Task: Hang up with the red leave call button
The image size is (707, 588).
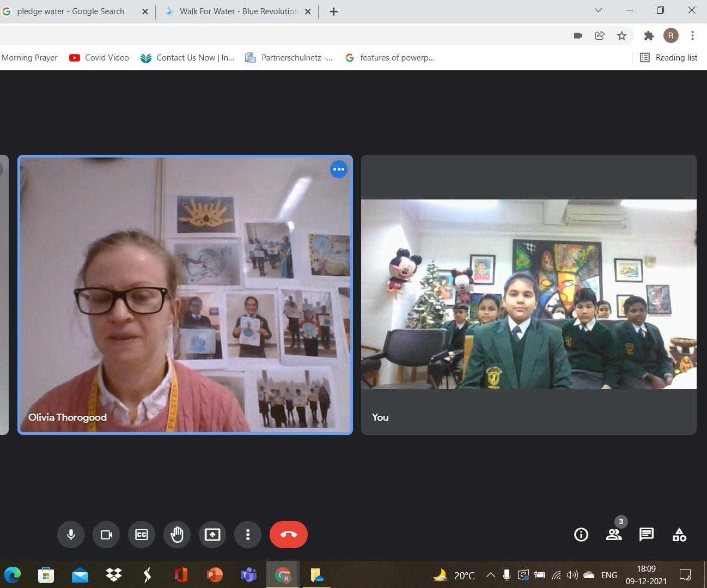Action: [289, 535]
